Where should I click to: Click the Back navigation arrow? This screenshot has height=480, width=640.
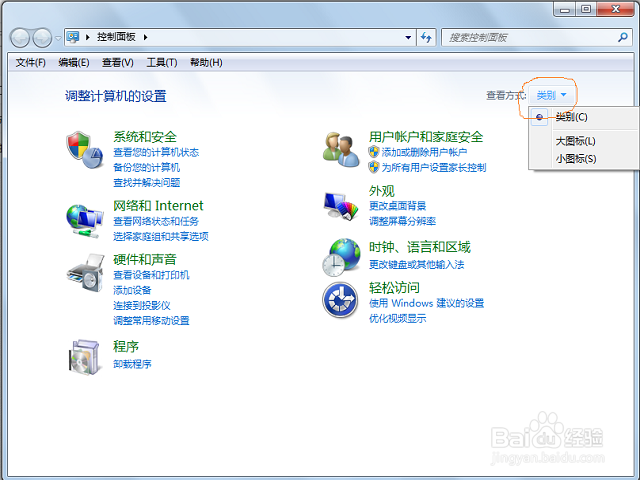(x=20, y=38)
